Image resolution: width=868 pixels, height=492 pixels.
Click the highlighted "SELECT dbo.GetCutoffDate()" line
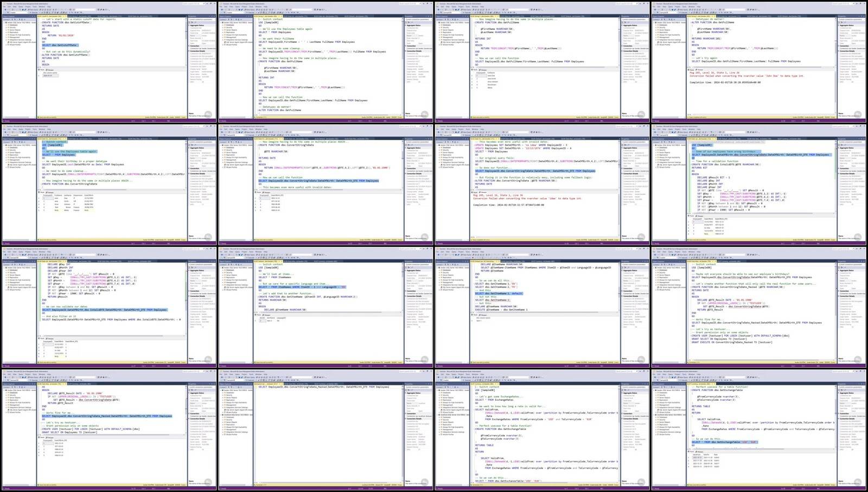click(x=60, y=45)
